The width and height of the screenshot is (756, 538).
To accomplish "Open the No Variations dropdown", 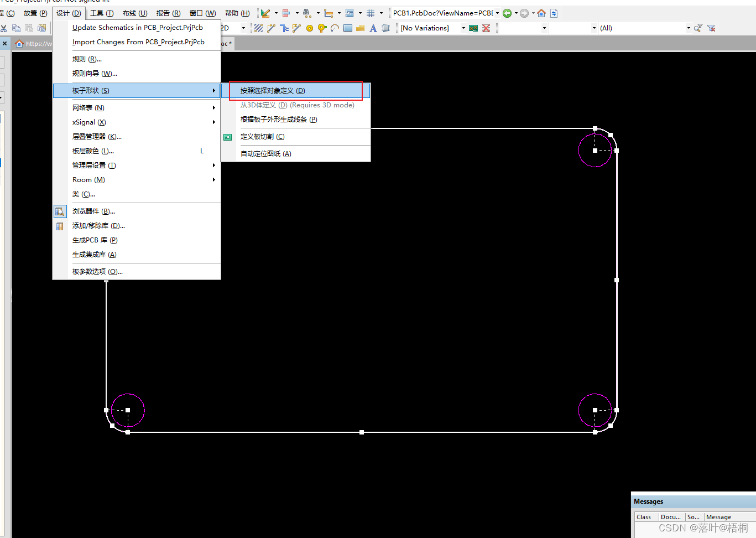I will [463, 28].
